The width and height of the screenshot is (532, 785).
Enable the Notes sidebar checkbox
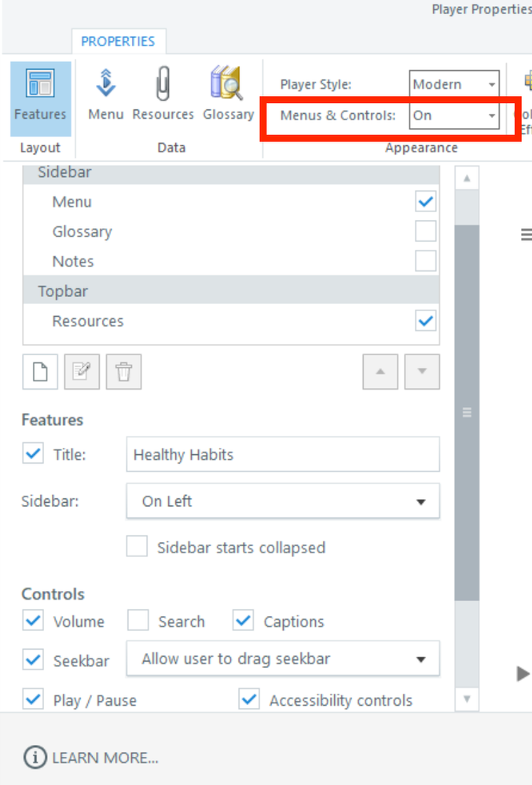(426, 261)
